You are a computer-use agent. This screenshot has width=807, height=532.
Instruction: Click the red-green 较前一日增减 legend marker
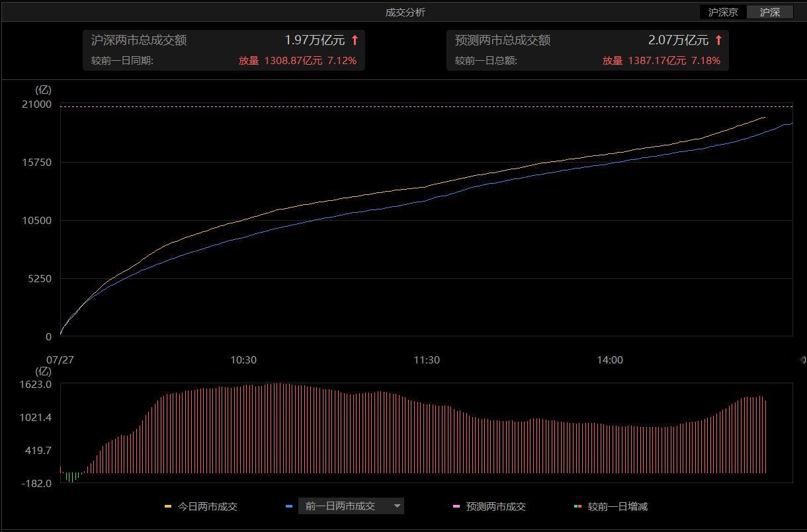pyautogui.click(x=577, y=507)
